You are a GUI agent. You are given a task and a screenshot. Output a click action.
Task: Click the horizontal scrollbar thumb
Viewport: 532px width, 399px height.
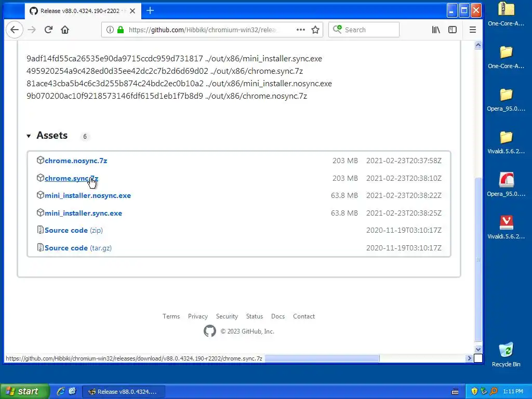(322, 358)
